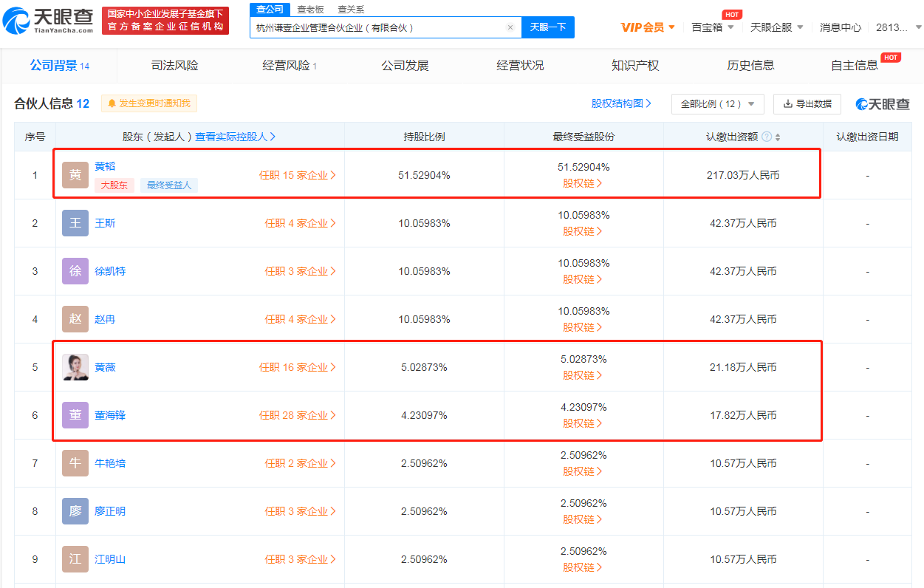
Task: Expand the VIP会员 menu
Action: click(648, 27)
